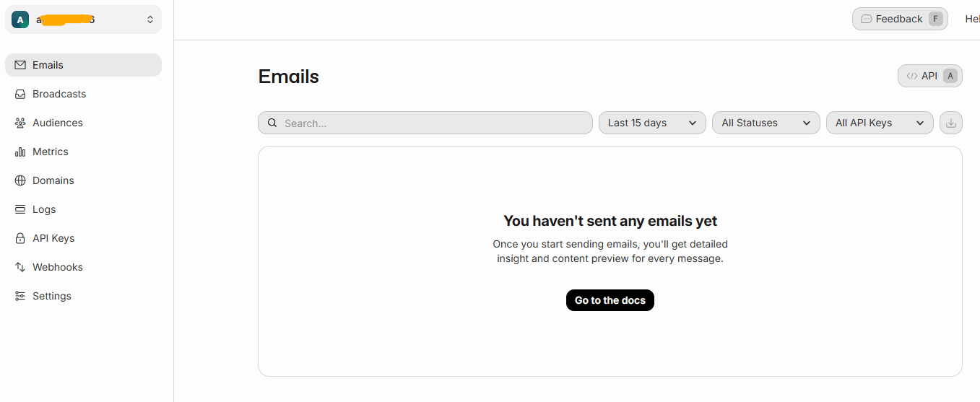Expand the All Statuses filter
This screenshot has width=980, height=402.
tap(766, 123)
